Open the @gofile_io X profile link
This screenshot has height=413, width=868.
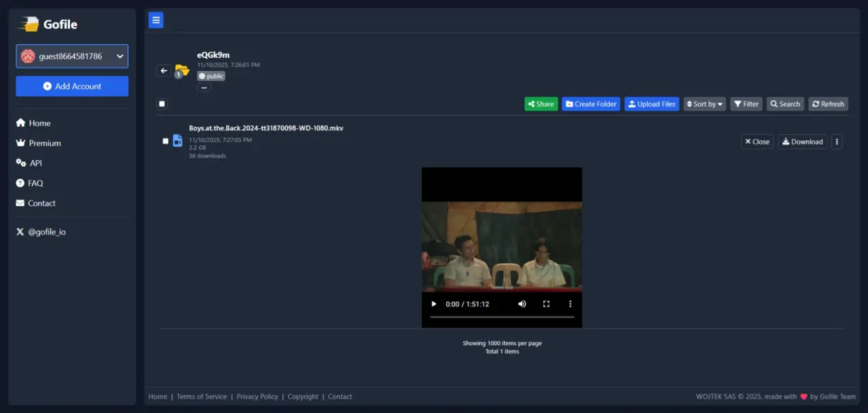(x=41, y=232)
